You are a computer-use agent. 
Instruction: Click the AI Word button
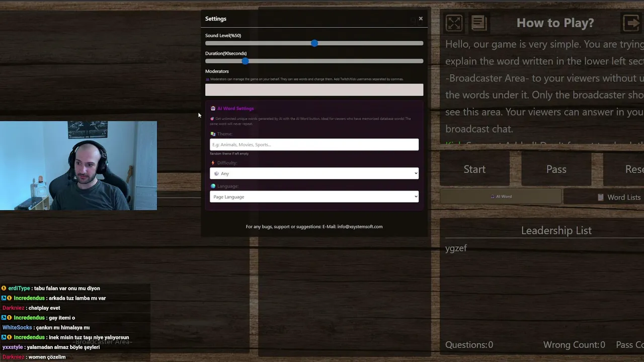click(501, 197)
